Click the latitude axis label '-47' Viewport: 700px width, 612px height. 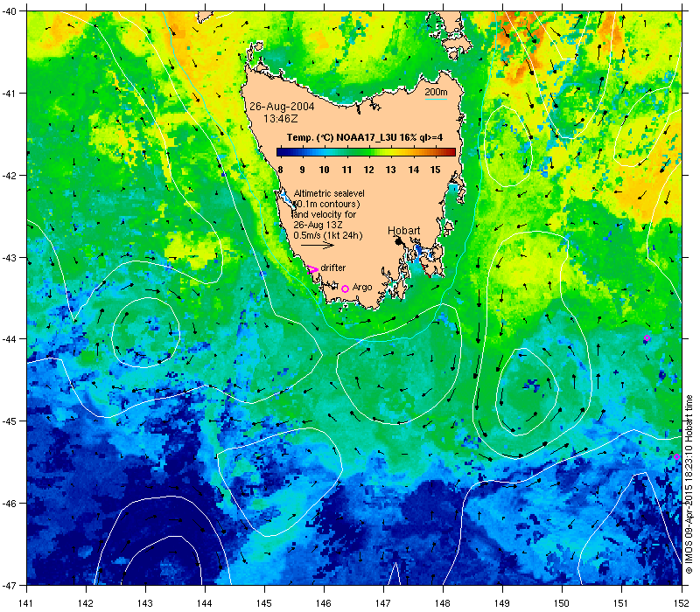point(10,585)
